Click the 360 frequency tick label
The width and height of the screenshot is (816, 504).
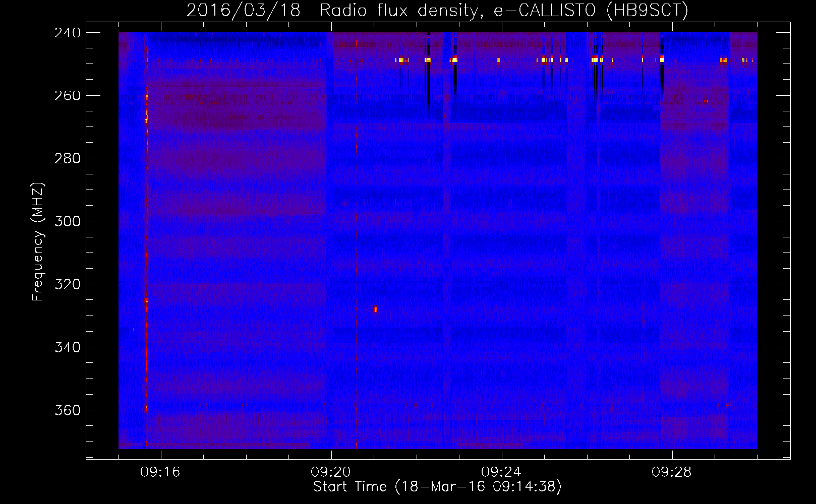[x=68, y=410]
